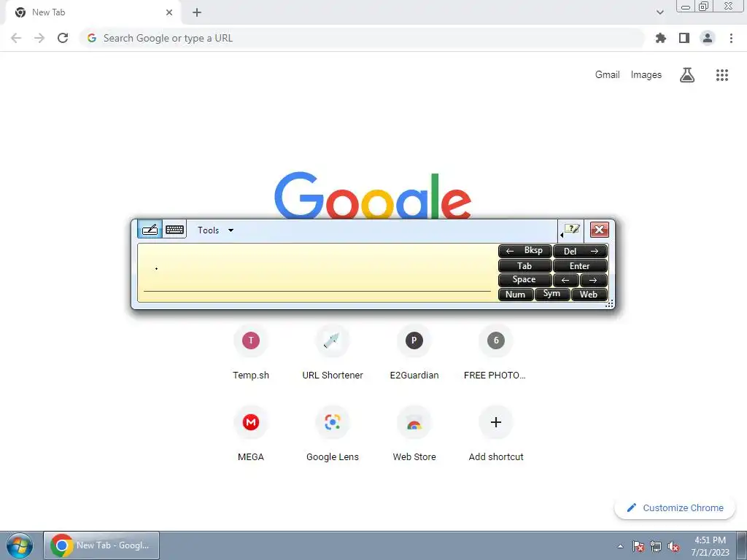This screenshot has height=560, width=747.
Task: Open the tab search chevron
Action: point(659,12)
